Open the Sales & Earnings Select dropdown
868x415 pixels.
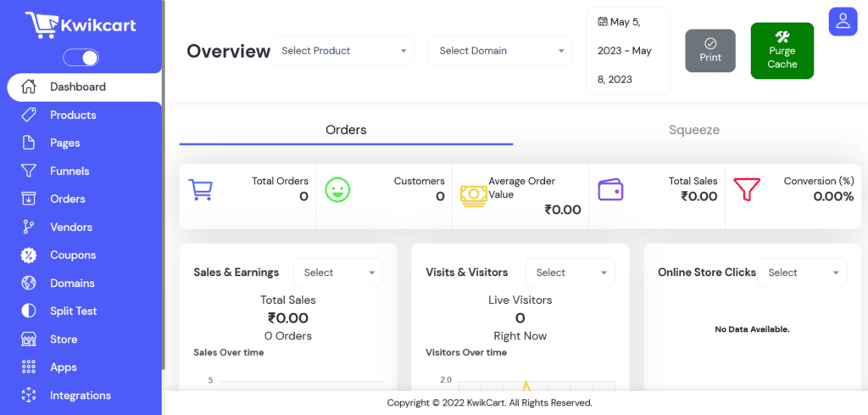pyautogui.click(x=337, y=272)
